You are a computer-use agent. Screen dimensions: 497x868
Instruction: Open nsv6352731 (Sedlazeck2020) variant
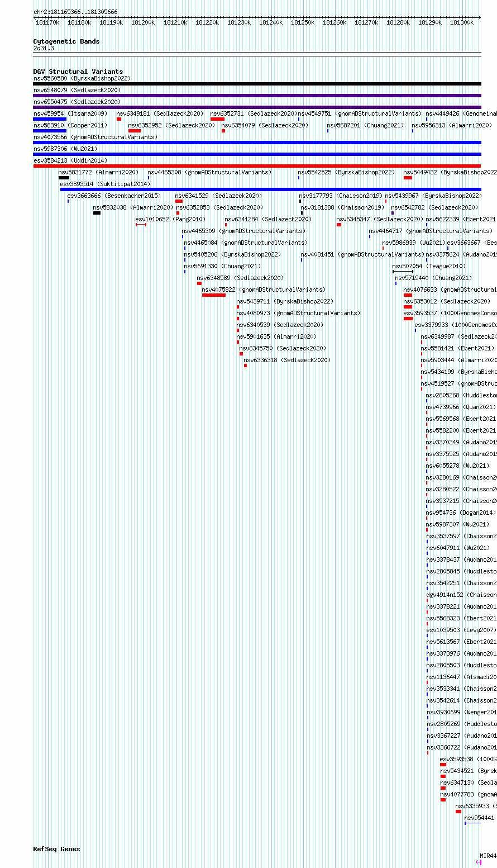click(254, 114)
